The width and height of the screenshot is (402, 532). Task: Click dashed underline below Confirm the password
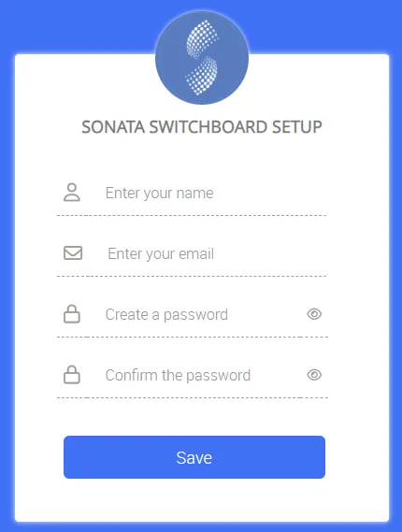coord(193,397)
